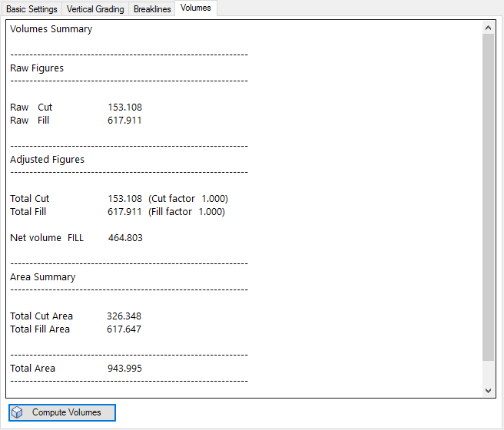Click the Total Area value 943.995
Screen dimensions: 504x430
pos(124,369)
